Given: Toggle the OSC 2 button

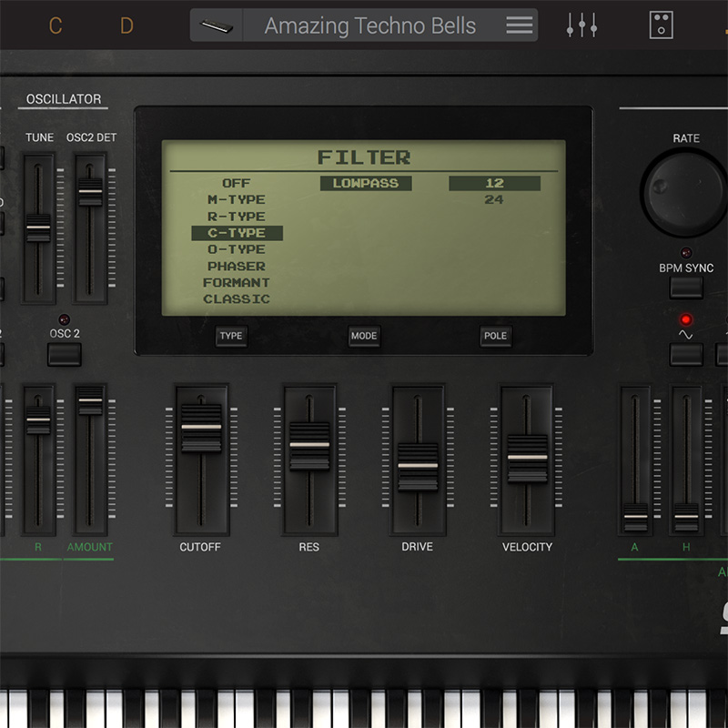Looking at the screenshot, I should coord(64,354).
